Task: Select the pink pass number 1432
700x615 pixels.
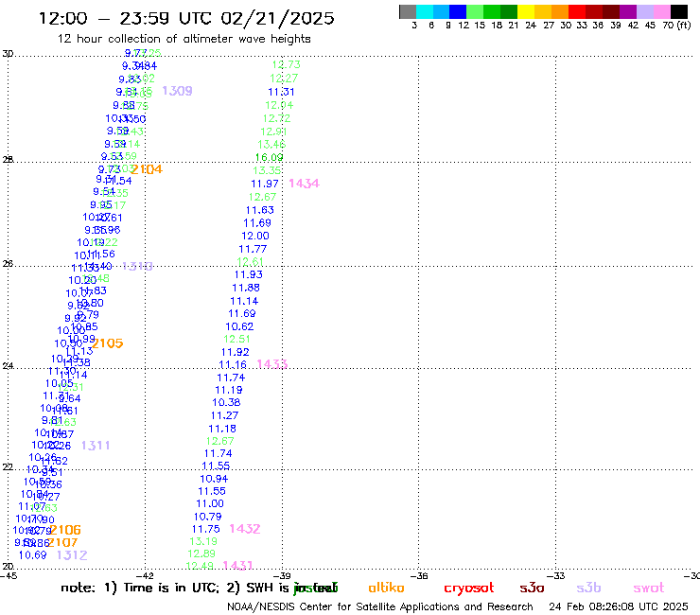Action: pos(245,529)
